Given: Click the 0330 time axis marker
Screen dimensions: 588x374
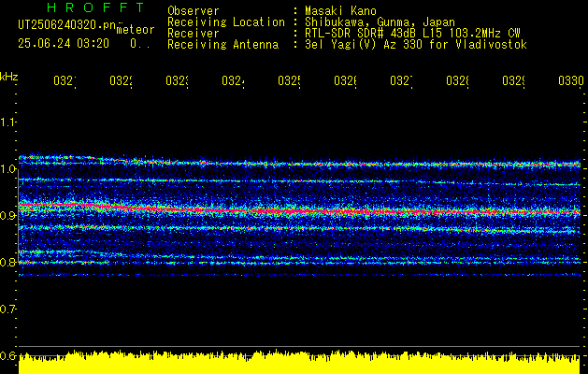Looking at the screenshot, I should 571,80.
